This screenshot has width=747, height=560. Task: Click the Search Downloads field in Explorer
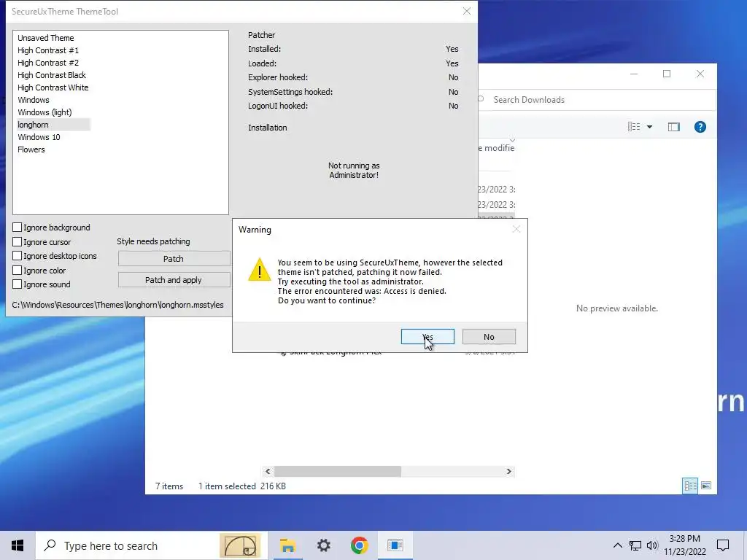(595, 99)
